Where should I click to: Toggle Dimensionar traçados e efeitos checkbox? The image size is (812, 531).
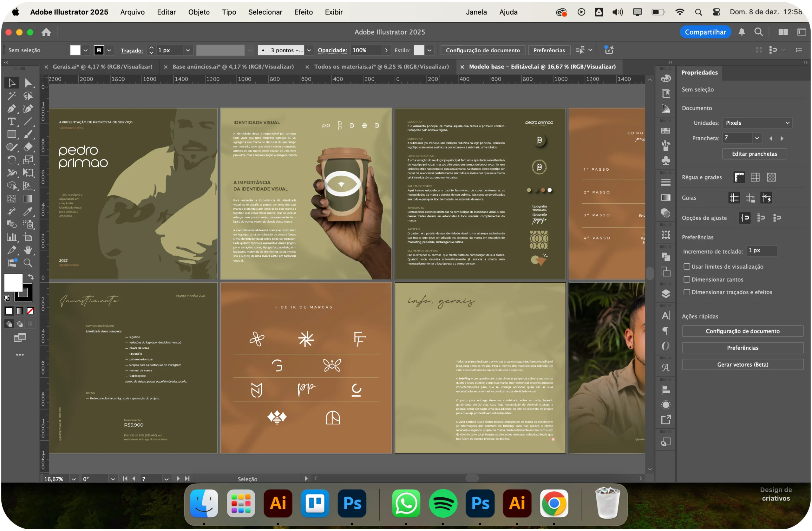687,292
